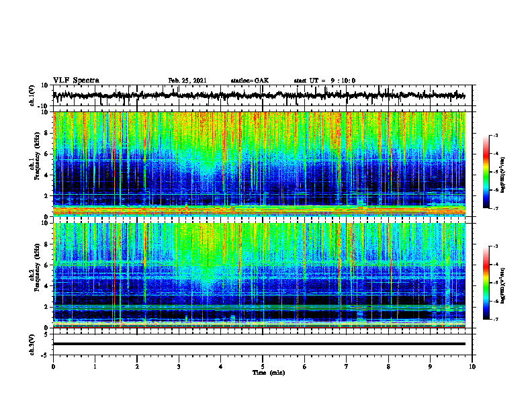Click the "6" kHz tick on ch.1 spectrogram

(x=46, y=154)
